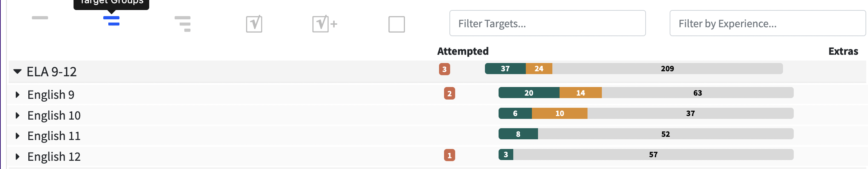Click the red badge 3 on ELA 9-12
The height and width of the screenshot is (169, 868).
coord(444,69)
